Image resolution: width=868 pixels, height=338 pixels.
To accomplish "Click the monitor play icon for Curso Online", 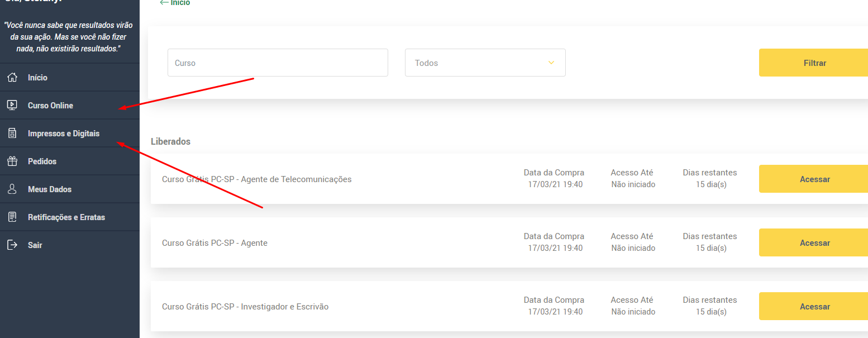I will pyautogui.click(x=12, y=105).
